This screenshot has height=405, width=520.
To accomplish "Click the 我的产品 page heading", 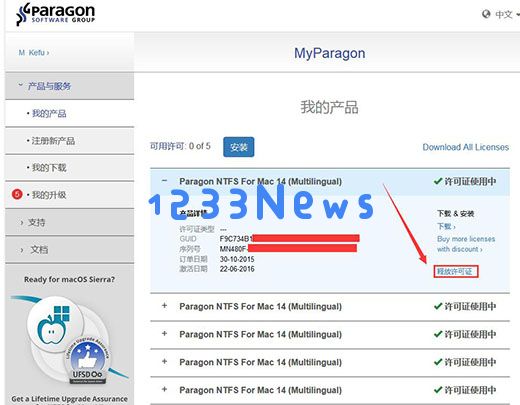I will coord(329,107).
